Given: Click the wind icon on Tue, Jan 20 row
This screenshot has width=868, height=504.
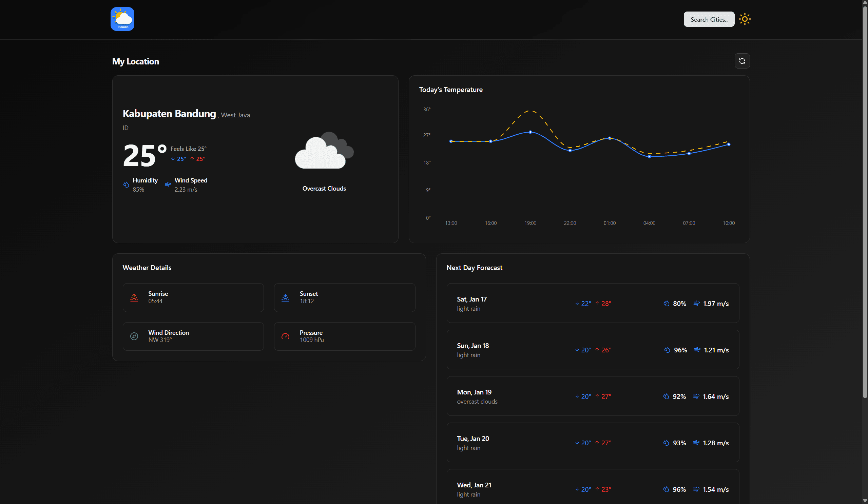Looking at the screenshot, I should 696,443.
